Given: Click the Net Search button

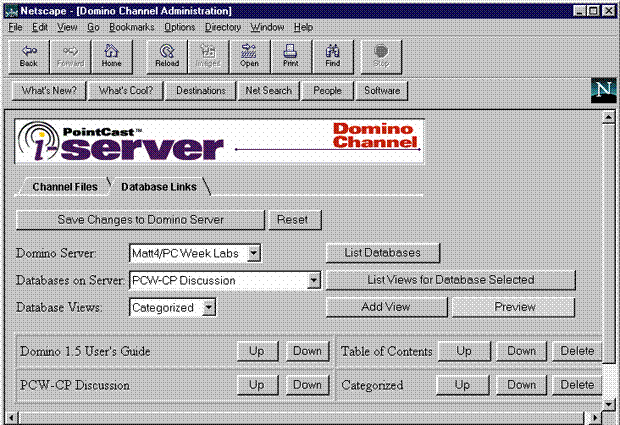Looking at the screenshot, I should tap(268, 91).
